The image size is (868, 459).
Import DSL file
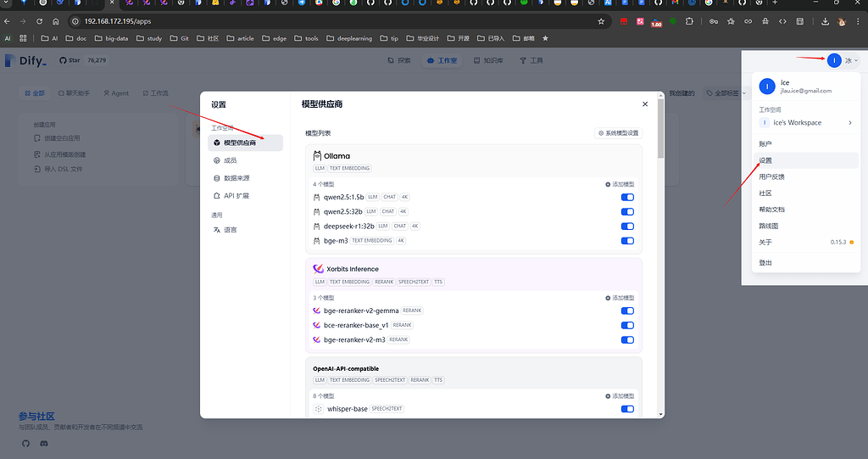point(58,169)
